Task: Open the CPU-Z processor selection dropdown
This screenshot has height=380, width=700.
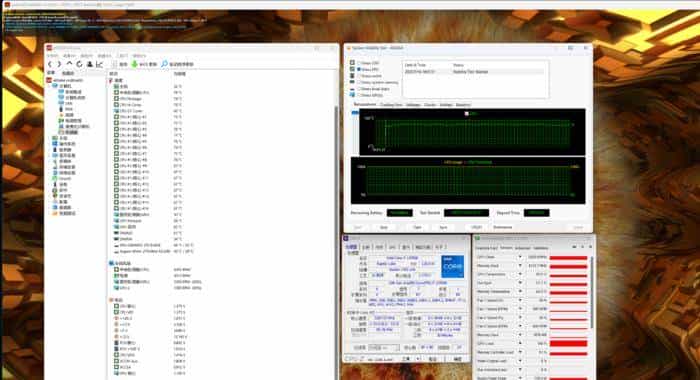Action: (x=383, y=347)
